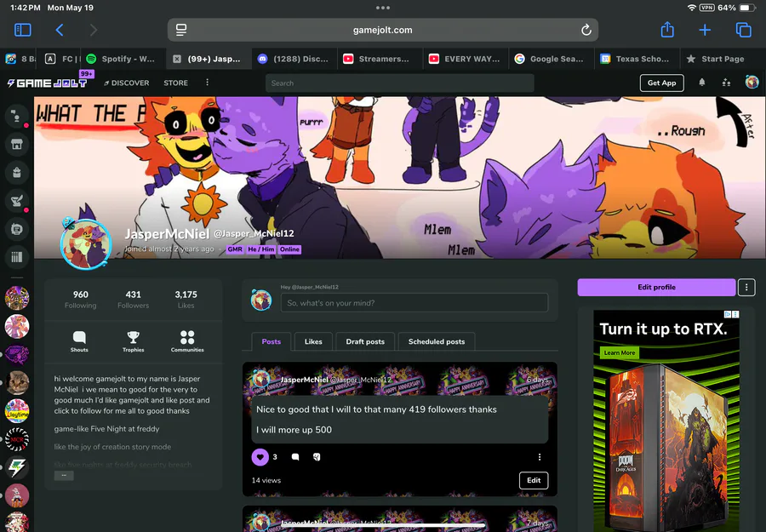Click Edit on the followers post
Image resolution: width=766 pixels, height=532 pixels.
[x=534, y=480]
